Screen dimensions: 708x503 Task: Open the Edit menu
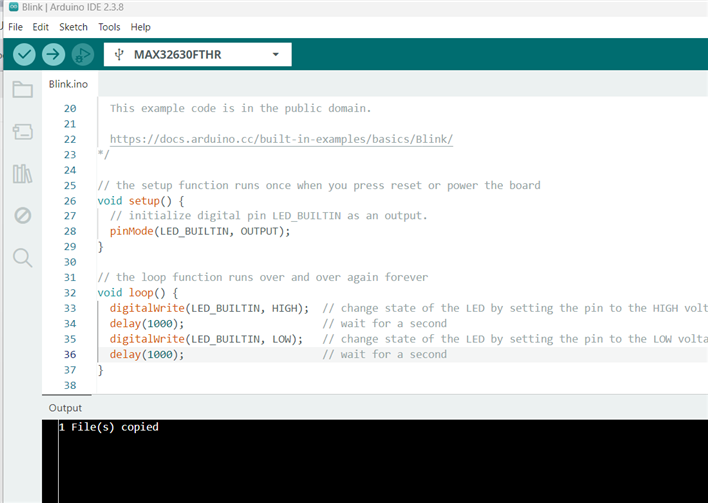(x=41, y=27)
